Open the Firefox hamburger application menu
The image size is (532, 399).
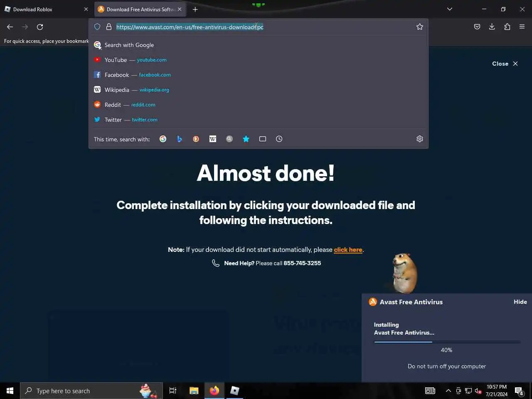522,27
